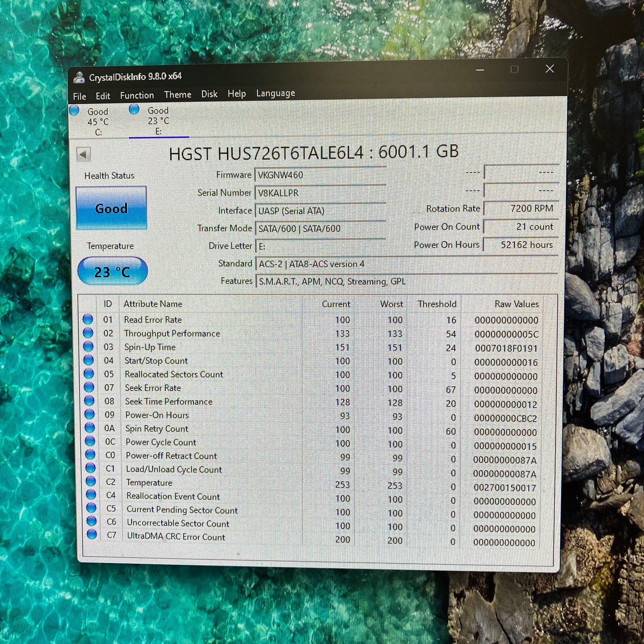Open the Edit menu
644x644 pixels.
tap(103, 96)
